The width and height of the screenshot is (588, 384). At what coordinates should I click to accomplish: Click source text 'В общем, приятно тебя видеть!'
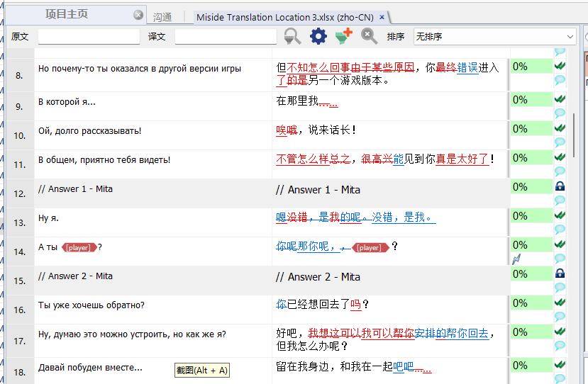point(104,160)
